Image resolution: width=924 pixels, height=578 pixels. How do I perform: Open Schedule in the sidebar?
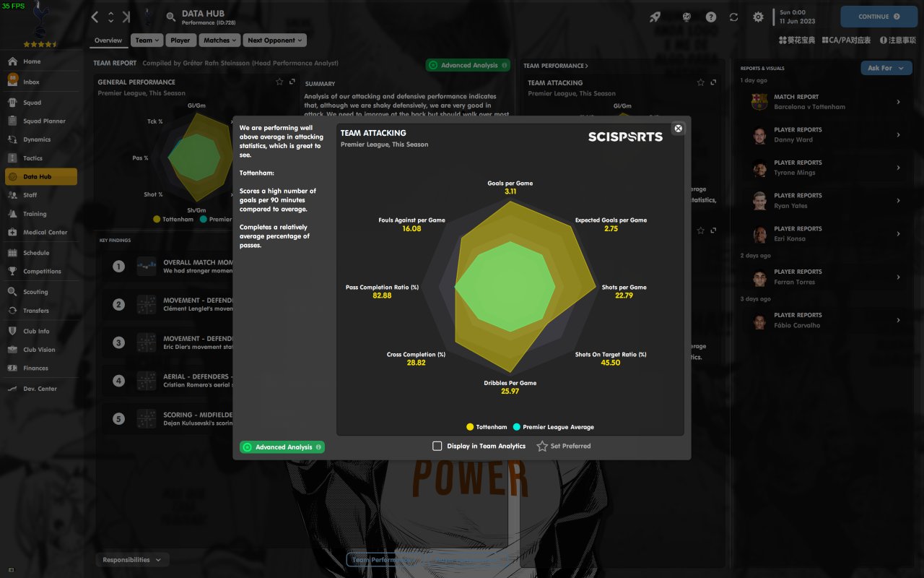coord(40,253)
